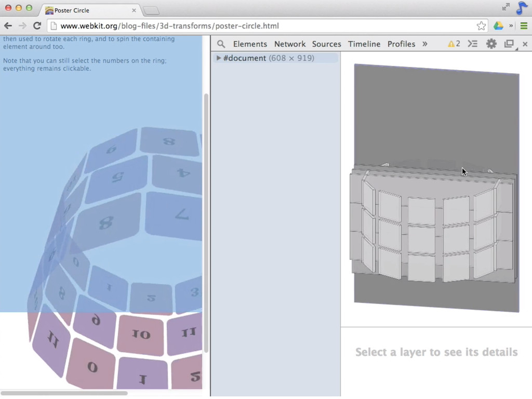Screen dimensions: 532x399
Task: Show more DevTools tabs via the chevron
Action: point(424,44)
